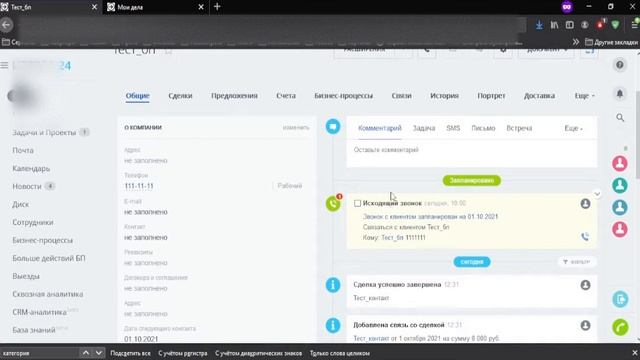This screenshot has width=640, height=360.
Task: Click user avatar on 'Сделка успешно завершена' entry
Action: tap(585, 285)
